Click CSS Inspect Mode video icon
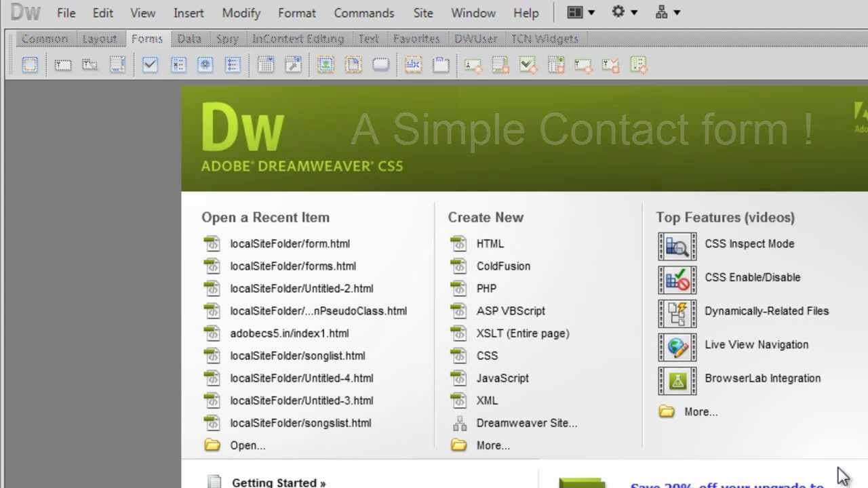Viewport: 868px width, 488px height. (677, 246)
